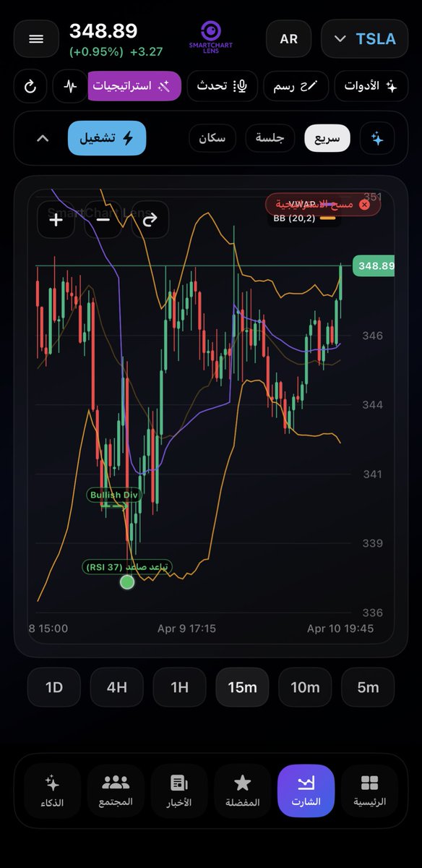Open the TSLA ticker dropdown
The height and width of the screenshot is (868, 422).
364,39
